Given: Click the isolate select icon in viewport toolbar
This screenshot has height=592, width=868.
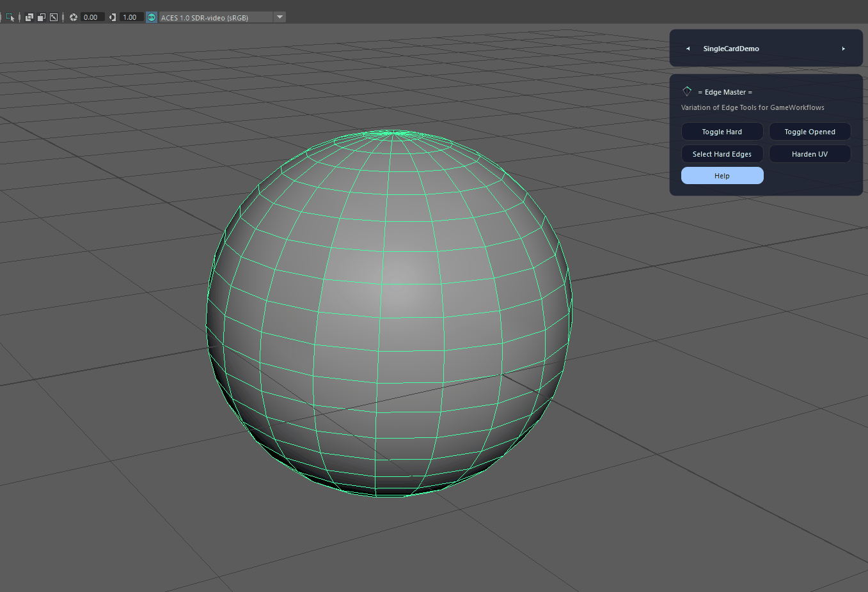Looking at the screenshot, I should coord(10,17).
